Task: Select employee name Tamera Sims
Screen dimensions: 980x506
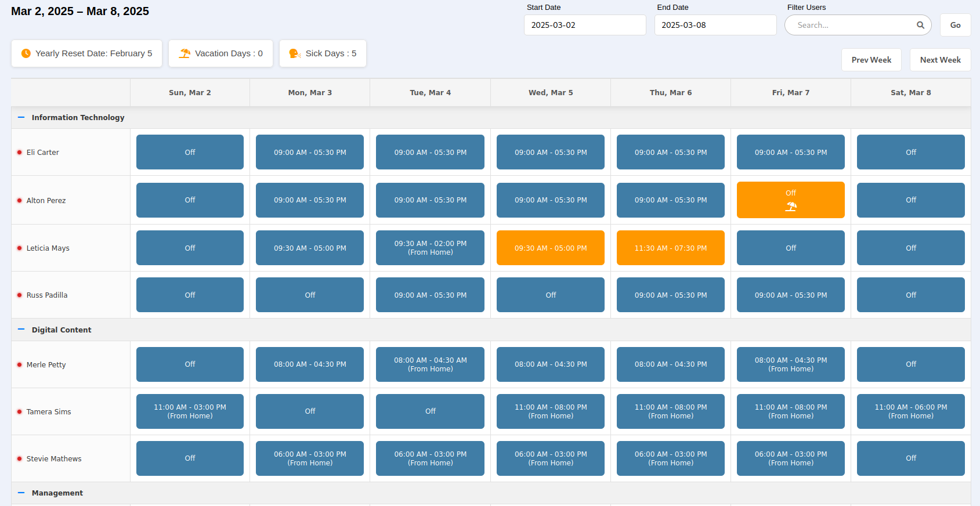Action: click(x=49, y=412)
